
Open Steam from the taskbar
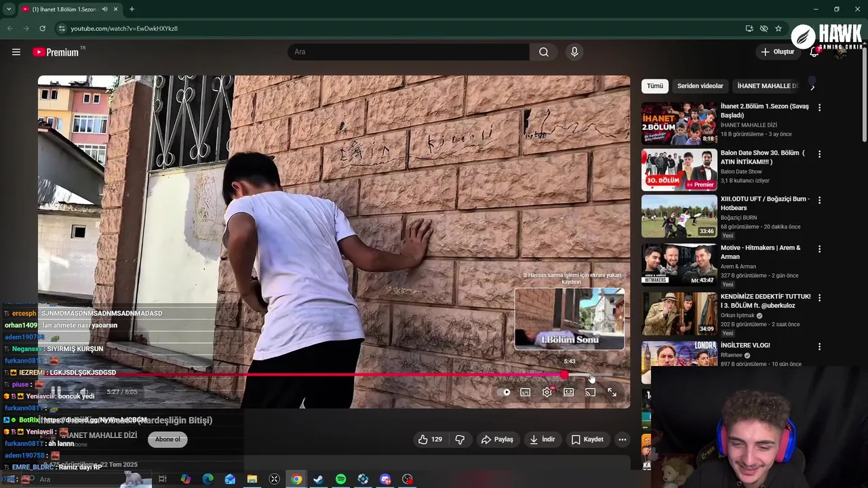(318, 479)
